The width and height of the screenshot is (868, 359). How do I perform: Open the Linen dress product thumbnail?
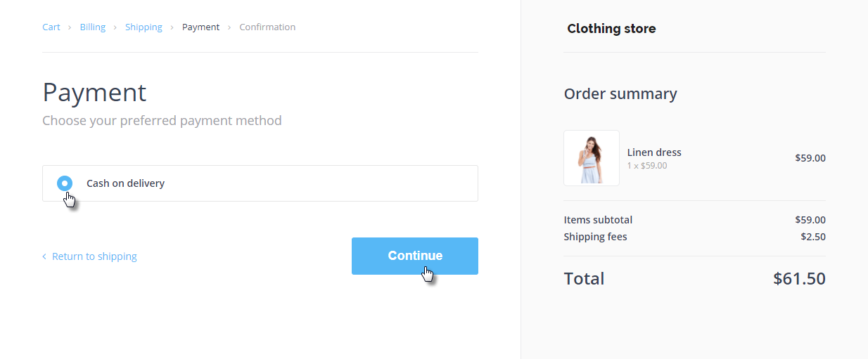coord(591,158)
